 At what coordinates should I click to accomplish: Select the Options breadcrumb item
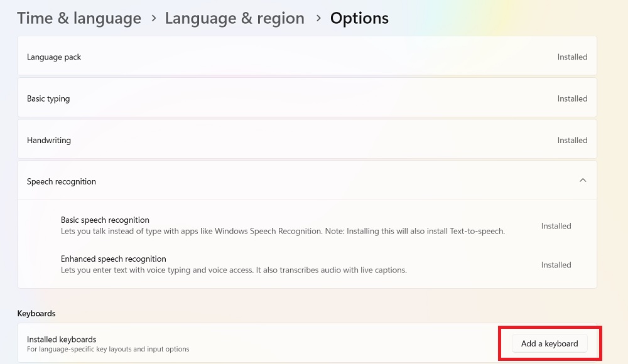pos(359,18)
